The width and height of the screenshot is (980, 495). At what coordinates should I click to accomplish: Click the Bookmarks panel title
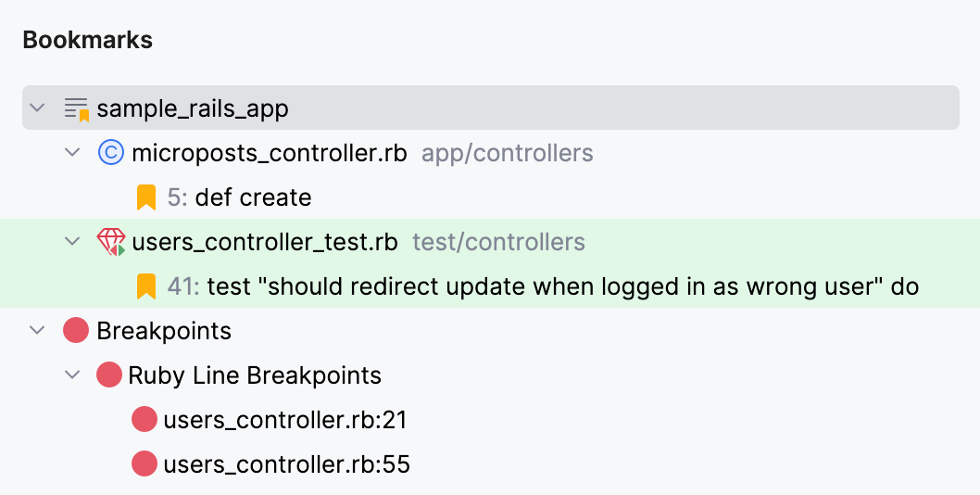(x=87, y=41)
